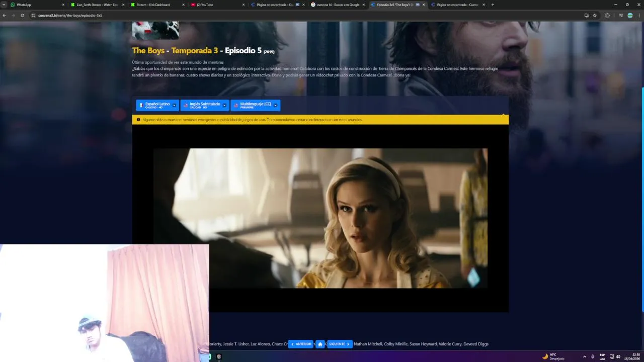
Task: Bookmark this page with the star icon
Action: click(x=595, y=16)
